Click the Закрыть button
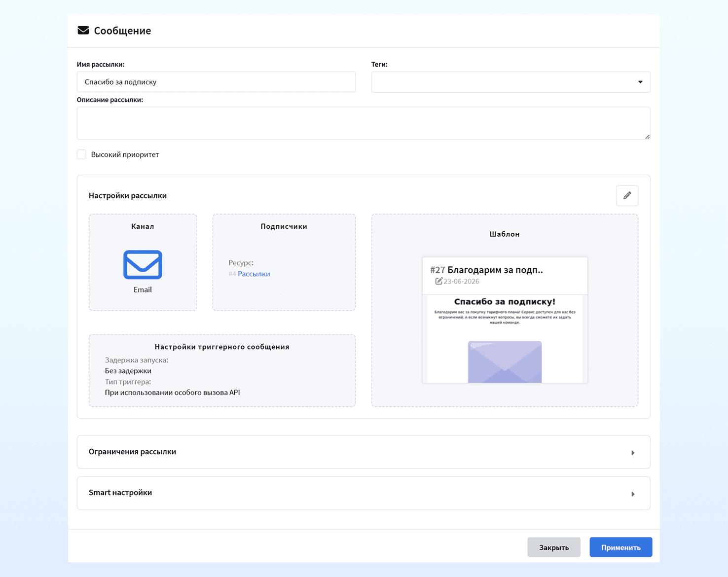 (x=554, y=547)
